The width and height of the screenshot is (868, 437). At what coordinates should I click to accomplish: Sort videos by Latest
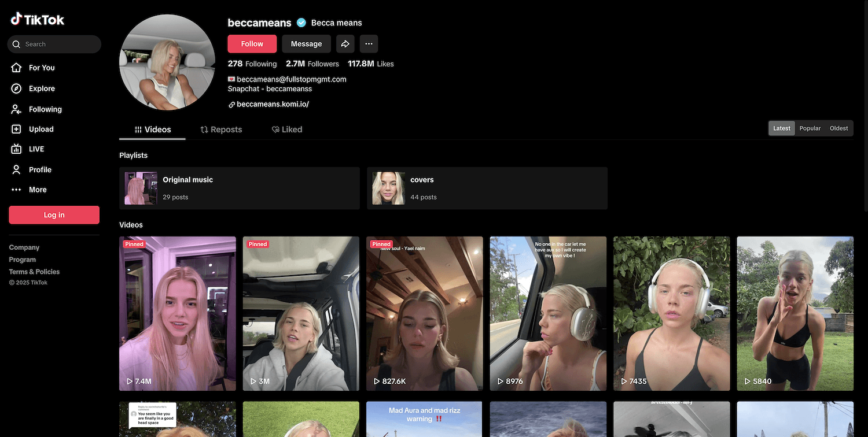point(781,128)
